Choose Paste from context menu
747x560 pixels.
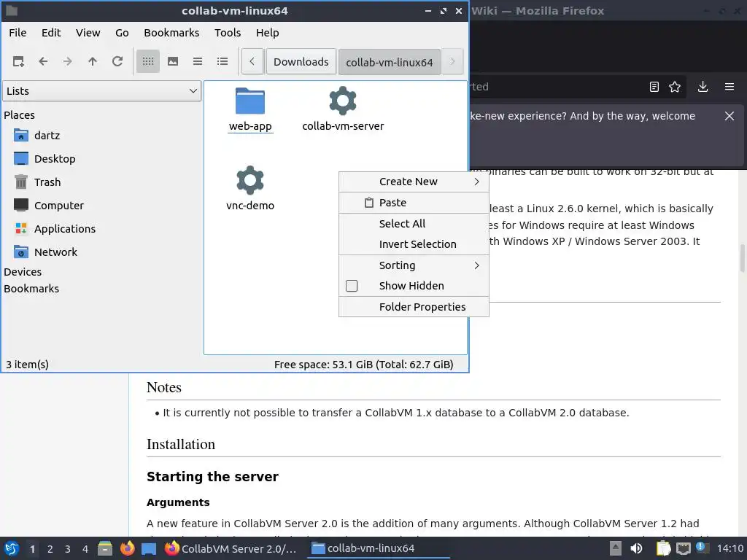pyautogui.click(x=414, y=203)
